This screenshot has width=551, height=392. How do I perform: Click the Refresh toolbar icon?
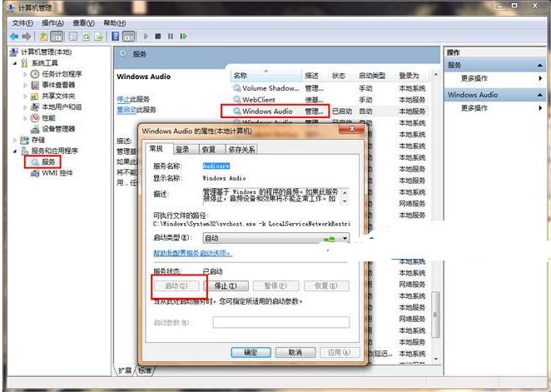(86, 36)
